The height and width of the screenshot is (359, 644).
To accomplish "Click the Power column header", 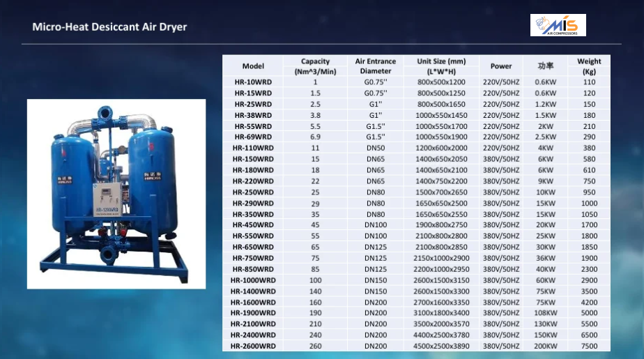I will tap(501, 66).
